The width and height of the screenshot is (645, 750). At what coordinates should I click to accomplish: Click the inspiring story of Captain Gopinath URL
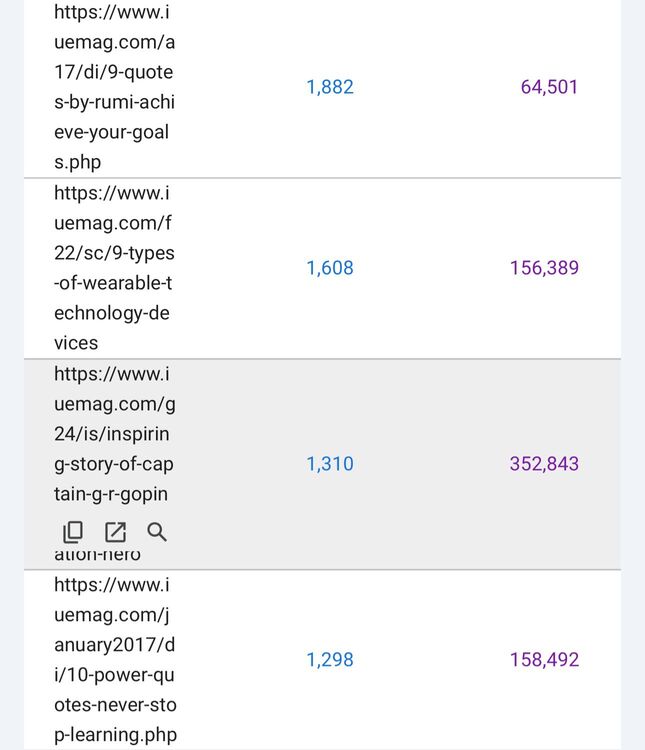pos(112,434)
